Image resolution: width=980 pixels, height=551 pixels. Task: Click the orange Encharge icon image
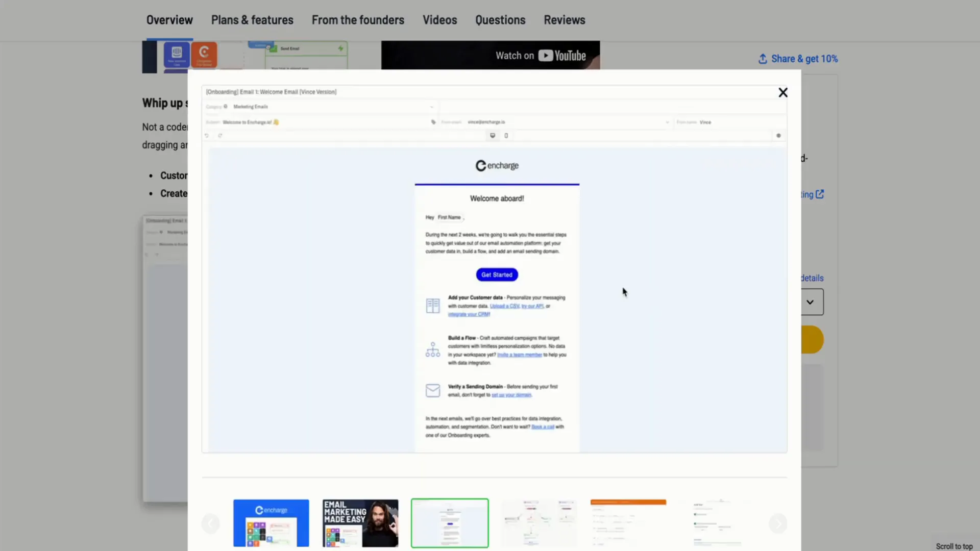(x=204, y=55)
